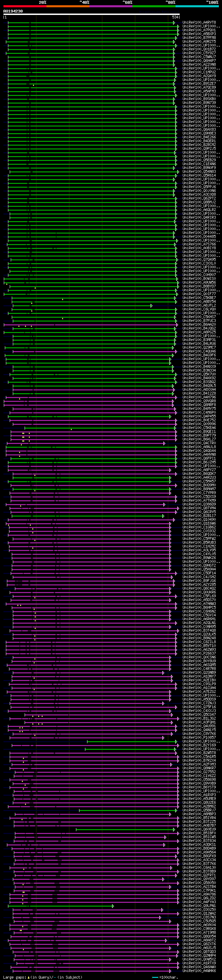Select hit label UniRef100_C6LVQ0
The height and width of the screenshot is (980, 222).
[x=199, y=309]
